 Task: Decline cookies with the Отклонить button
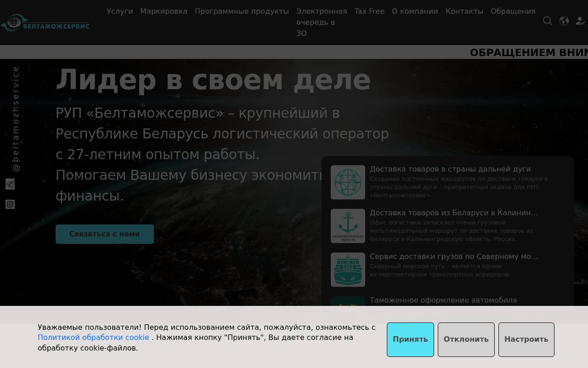(466, 339)
